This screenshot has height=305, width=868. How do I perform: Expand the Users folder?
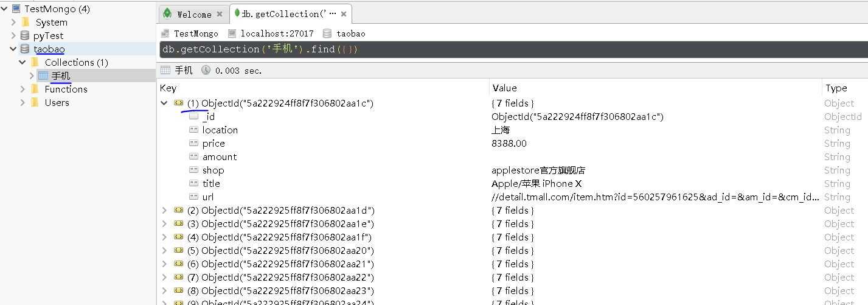(23, 103)
